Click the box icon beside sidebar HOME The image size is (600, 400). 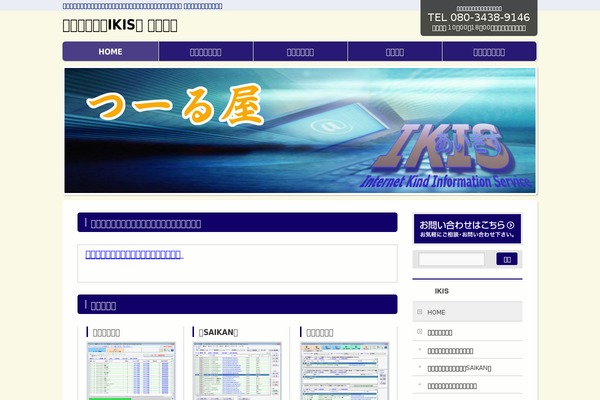[419, 312]
